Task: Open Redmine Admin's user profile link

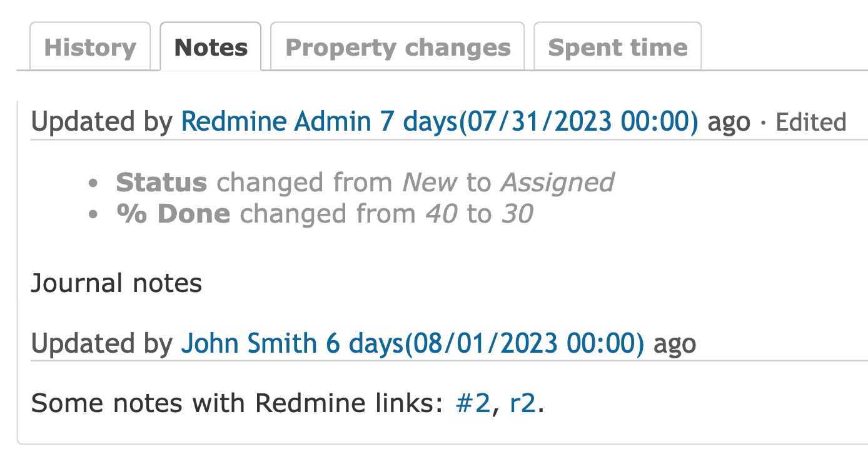Action: point(276,121)
